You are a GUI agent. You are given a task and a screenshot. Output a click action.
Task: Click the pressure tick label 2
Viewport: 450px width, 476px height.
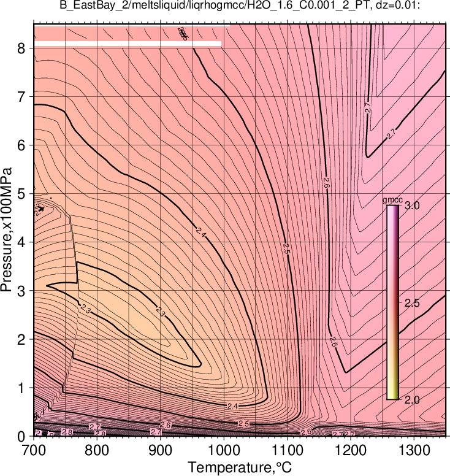click(x=21, y=340)
